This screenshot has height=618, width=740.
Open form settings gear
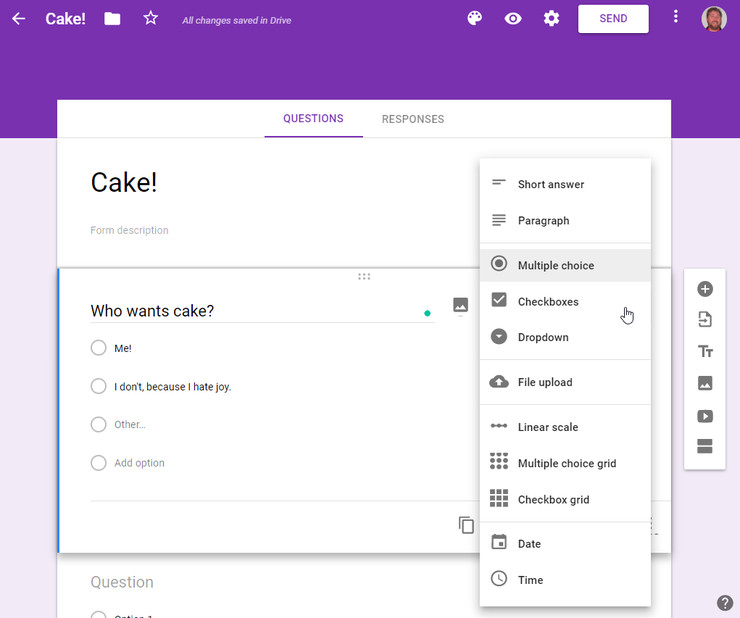point(551,18)
